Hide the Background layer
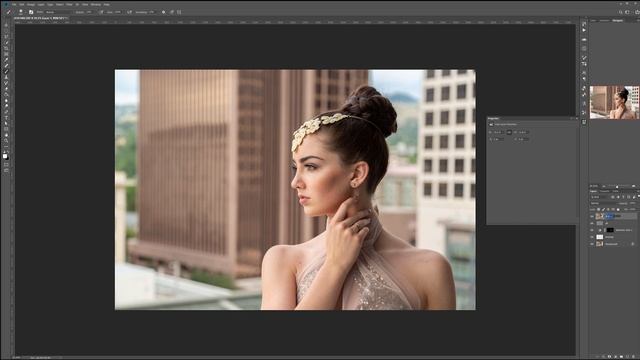640x360 pixels. [x=592, y=244]
